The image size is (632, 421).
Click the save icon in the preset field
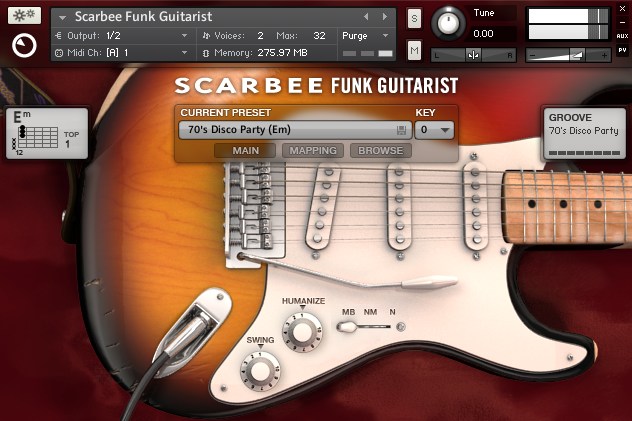[401, 130]
